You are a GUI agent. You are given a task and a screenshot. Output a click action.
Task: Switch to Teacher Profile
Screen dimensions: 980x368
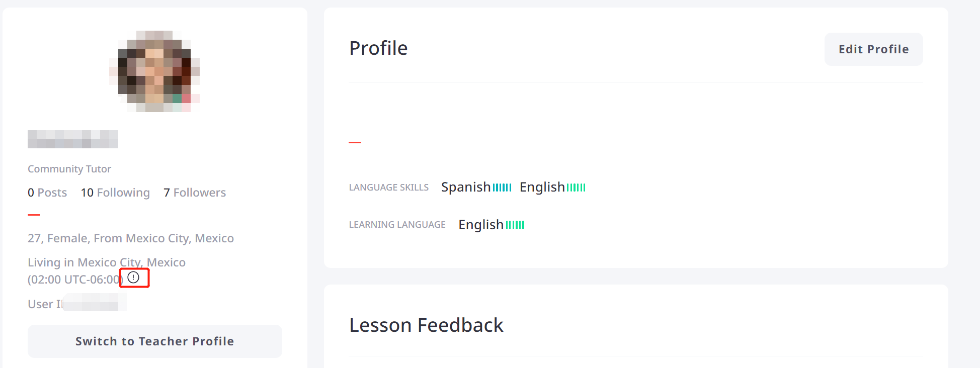tap(154, 341)
